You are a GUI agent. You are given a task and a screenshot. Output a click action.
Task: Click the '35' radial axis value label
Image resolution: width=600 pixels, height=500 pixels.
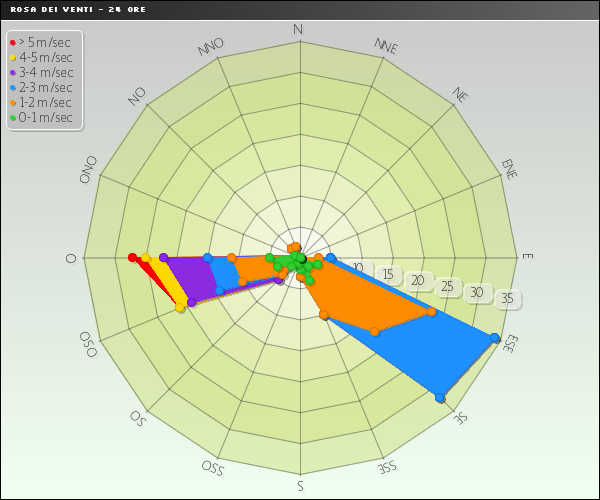507,299
